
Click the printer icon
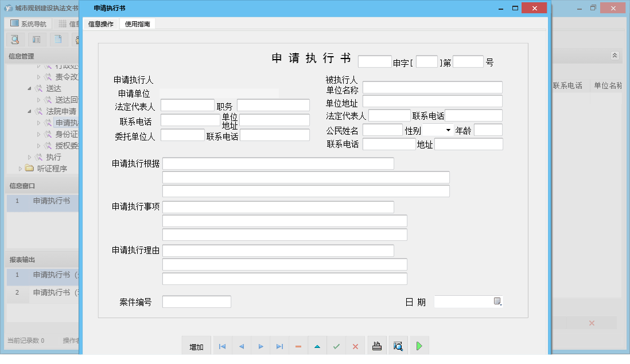click(x=377, y=346)
